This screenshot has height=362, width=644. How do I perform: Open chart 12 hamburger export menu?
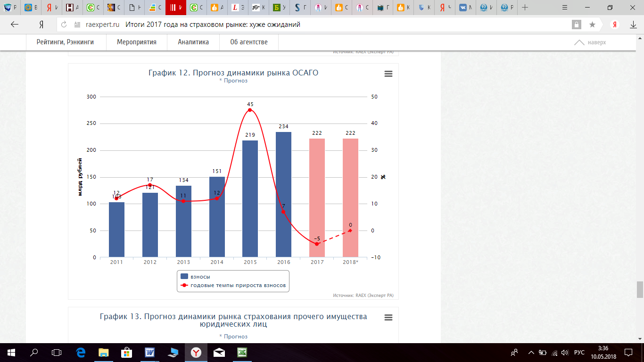point(388,74)
